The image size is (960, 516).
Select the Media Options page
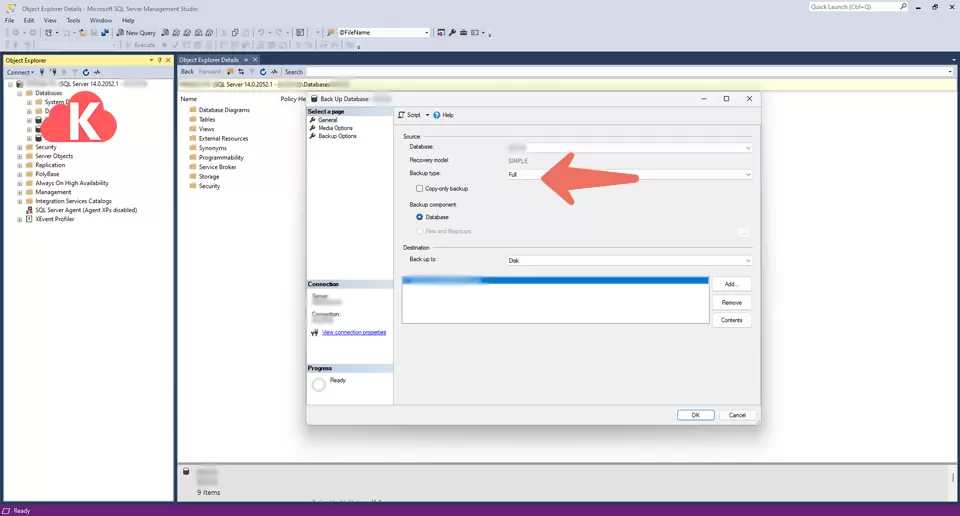click(334, 128)
